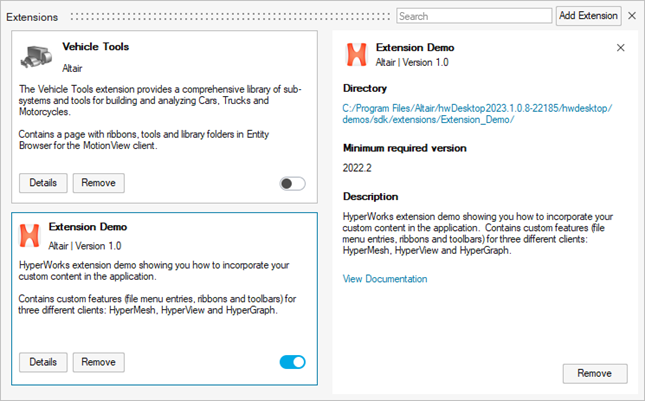Open Details for Vehicle Tools
The width and height of the screenshot is (645, 401).
click(43, 183)
